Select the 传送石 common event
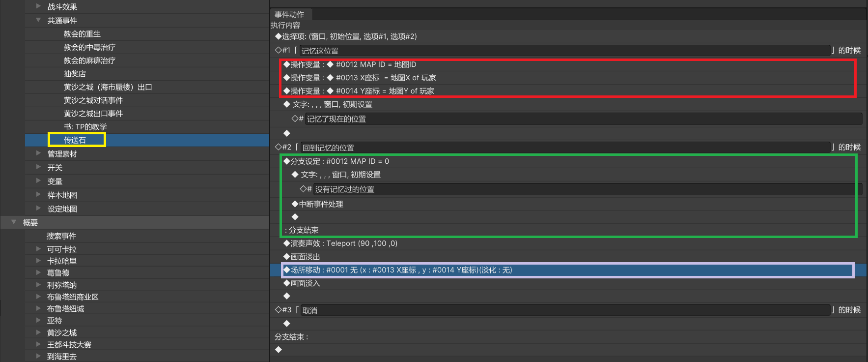The width and height of the screenshot is (868, 362). click(75, 140)
